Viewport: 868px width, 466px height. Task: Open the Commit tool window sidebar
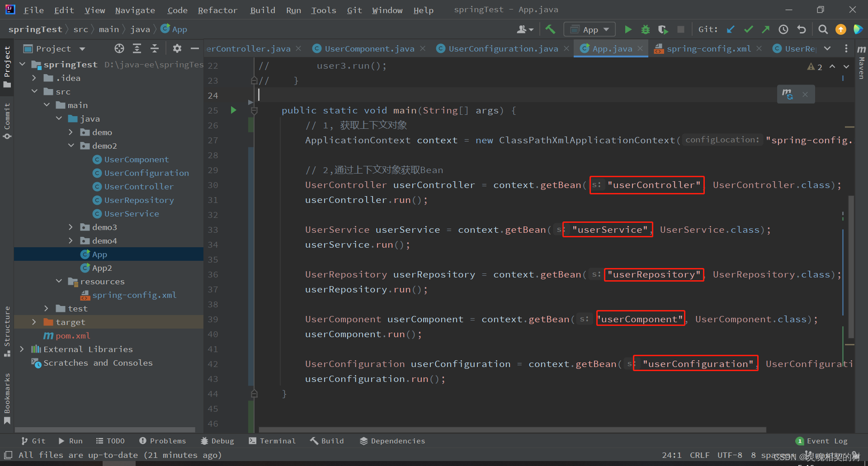pos(7,121)
